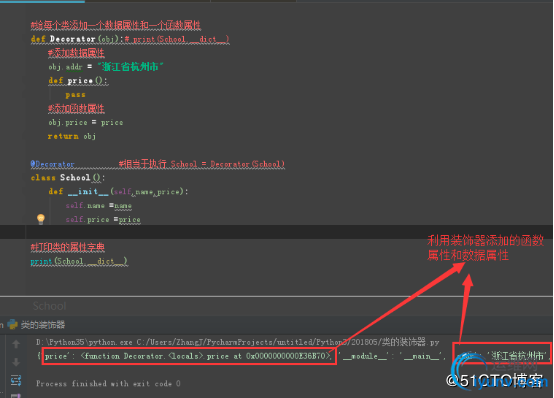Click the yellow lightbulb intention icon
554x398 pixels.
[x=41, y=219]
